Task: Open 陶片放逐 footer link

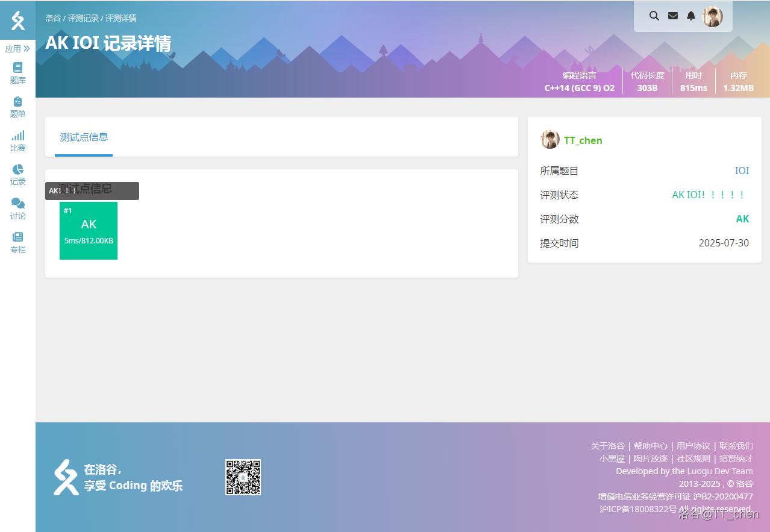Action: pyautogui.click(x=651, y=458)
